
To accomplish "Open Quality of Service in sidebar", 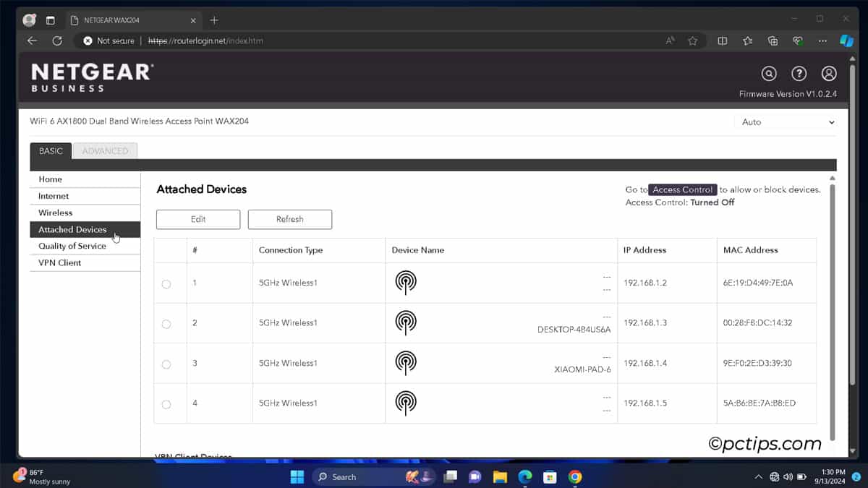I will tap(72, 246).
